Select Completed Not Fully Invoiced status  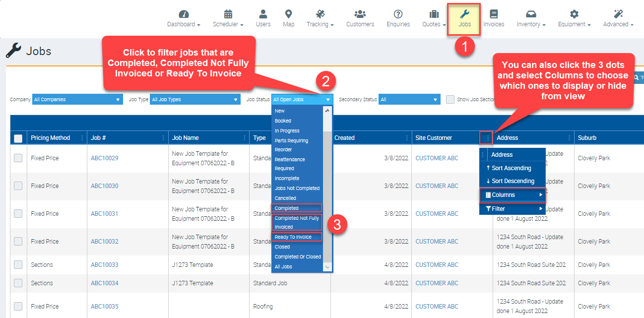click(297, 222)
